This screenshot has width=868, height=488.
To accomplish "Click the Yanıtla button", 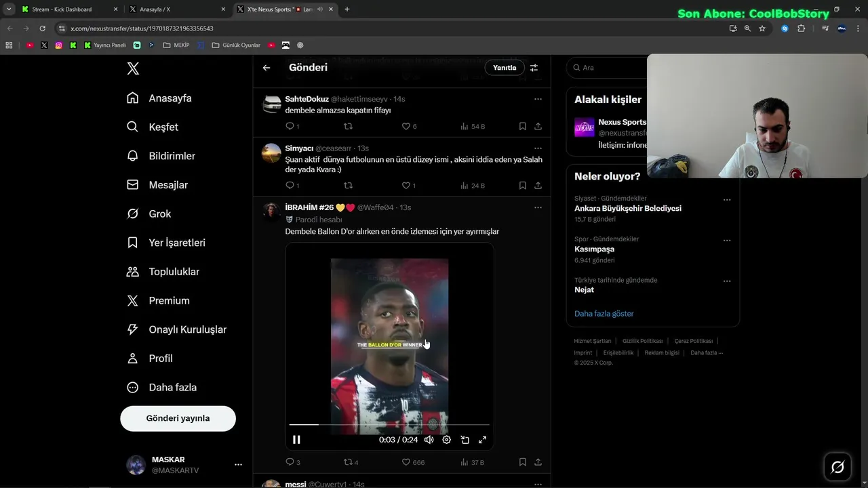I will pyautogui.click(x=505, y=68).
